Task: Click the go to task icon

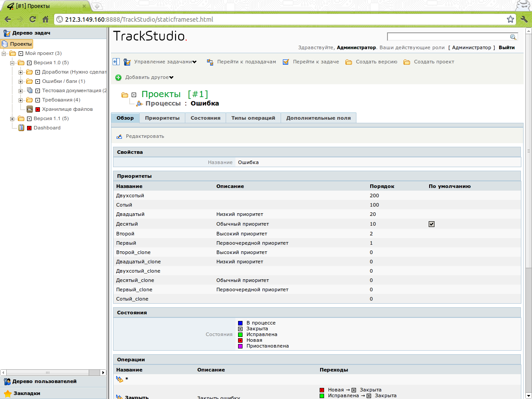Action: pos(286,62)
